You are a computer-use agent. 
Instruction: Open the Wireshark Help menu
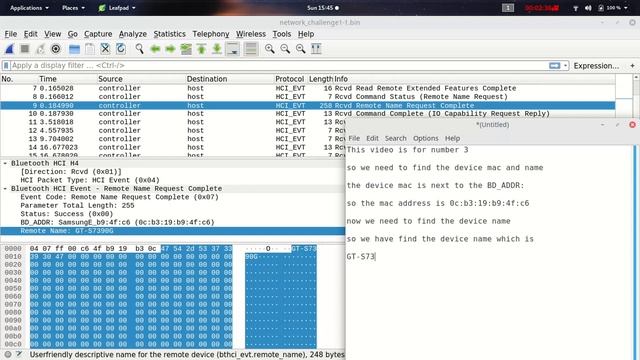pos(306,34)
